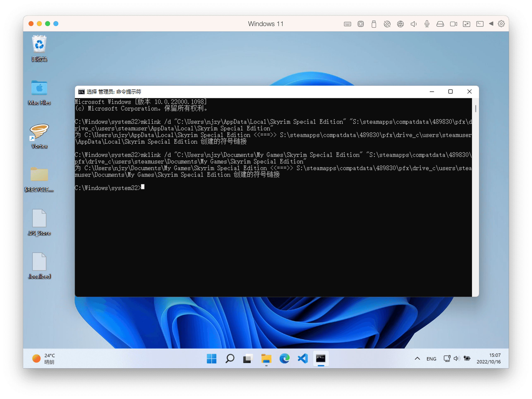Click the Command Prompt title bar text
Image resolution: width=532 pixels, height=399 pixels.
click(x=114, y=92)
